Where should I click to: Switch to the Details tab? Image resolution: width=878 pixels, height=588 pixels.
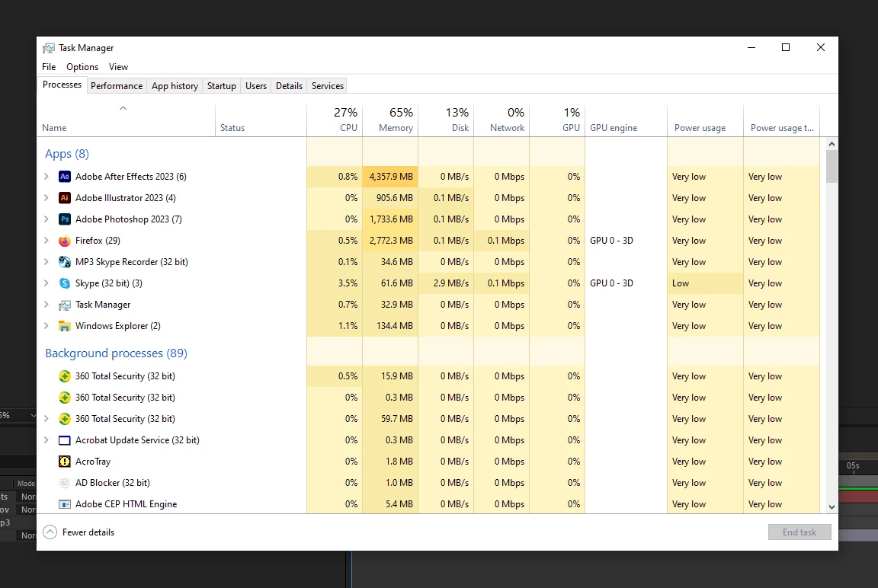point(289,86)
